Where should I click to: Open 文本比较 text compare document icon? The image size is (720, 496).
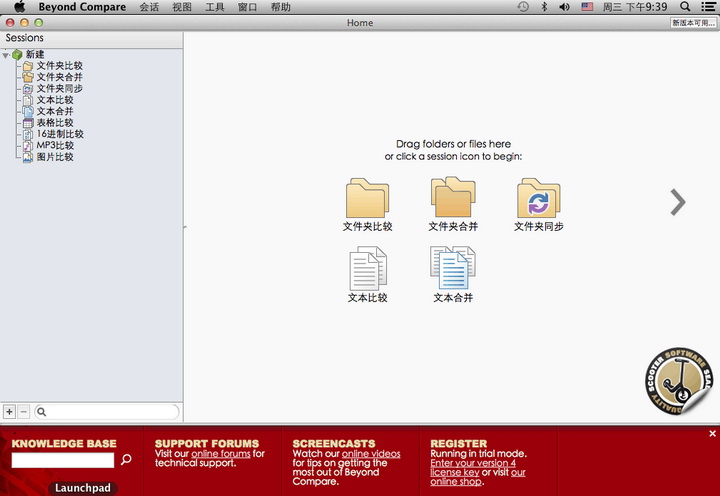[x=367, y=269]
